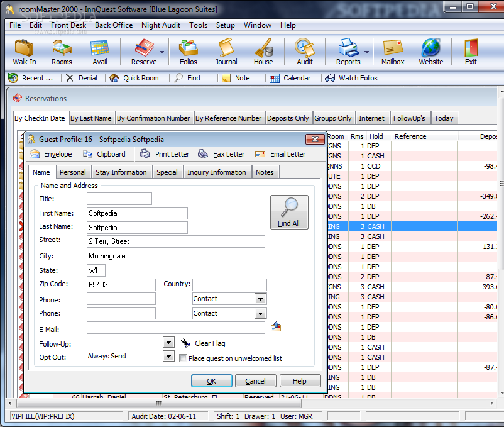Open Watch Folios binoculars item
504x427 pixels.
coord(351,78)
